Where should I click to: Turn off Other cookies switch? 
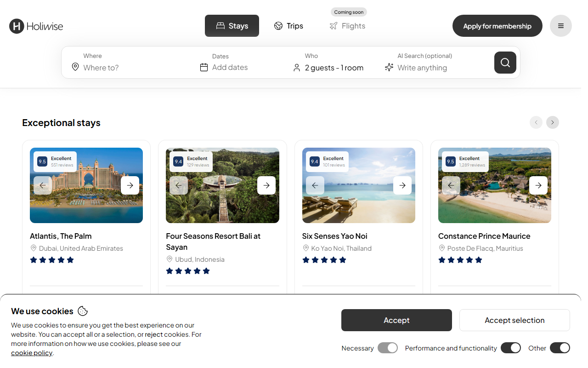[560, 348]
